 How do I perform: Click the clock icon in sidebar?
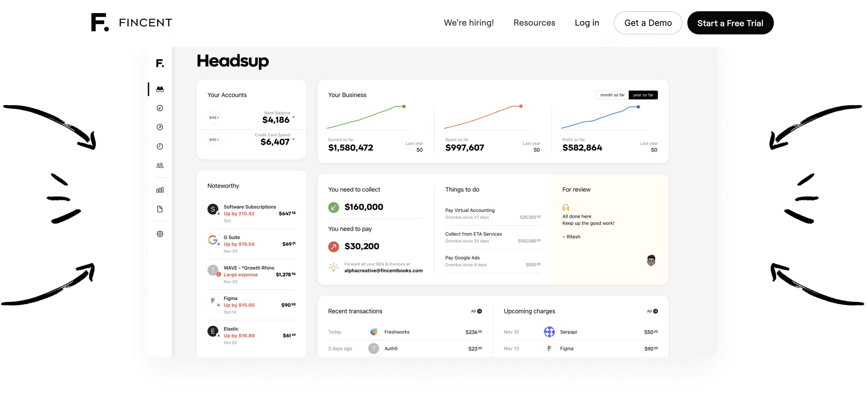[160, 146]
